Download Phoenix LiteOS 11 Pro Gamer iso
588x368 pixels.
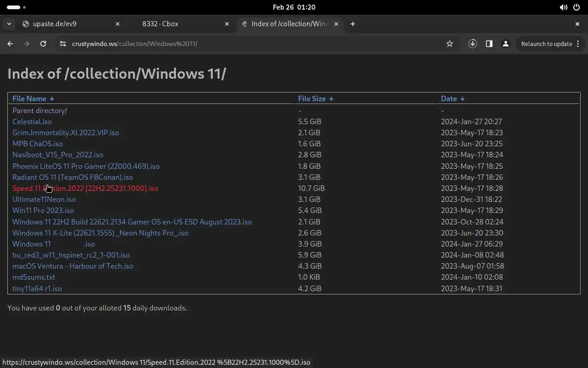pos(86,166)
